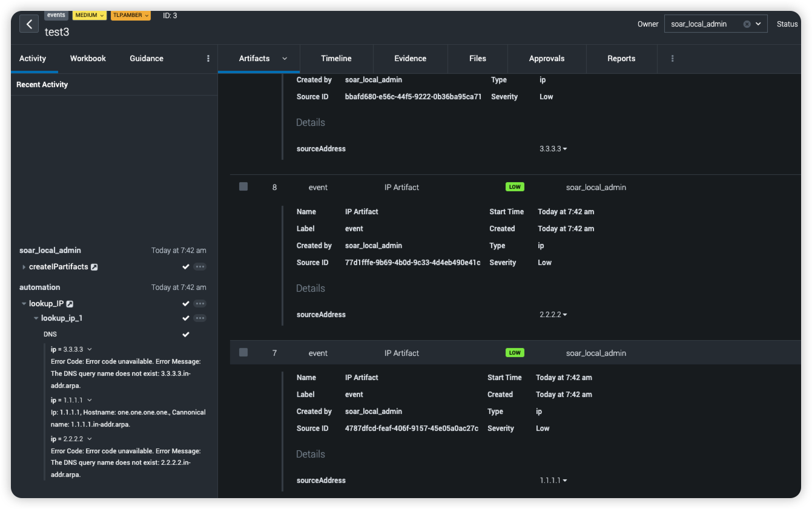
Task: Expand the createIPartifacts tree item
Action: [x=24, y=267]
